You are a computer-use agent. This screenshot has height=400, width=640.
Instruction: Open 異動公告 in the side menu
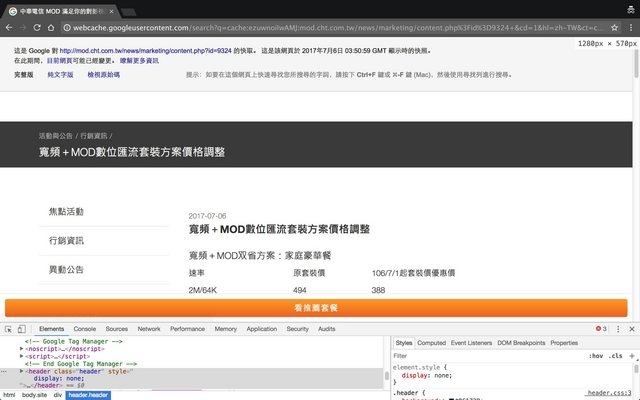(66, 270)
